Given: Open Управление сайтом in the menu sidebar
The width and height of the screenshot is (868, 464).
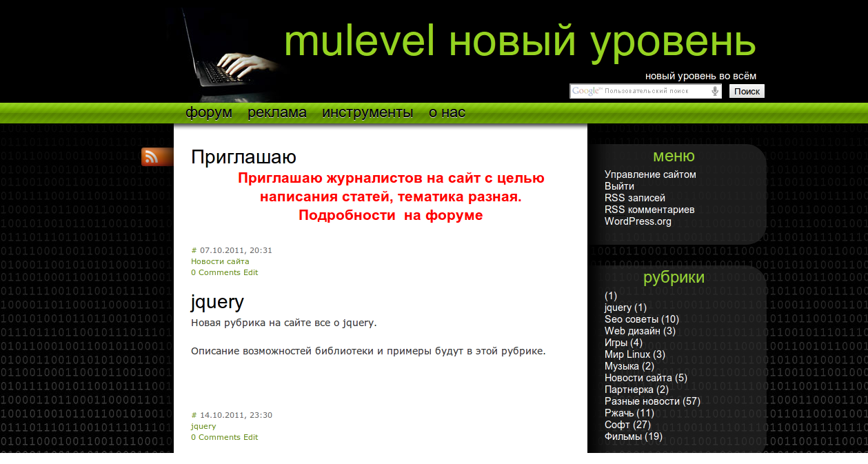Looking at the screenshot, I should click(x=650, y=174).
